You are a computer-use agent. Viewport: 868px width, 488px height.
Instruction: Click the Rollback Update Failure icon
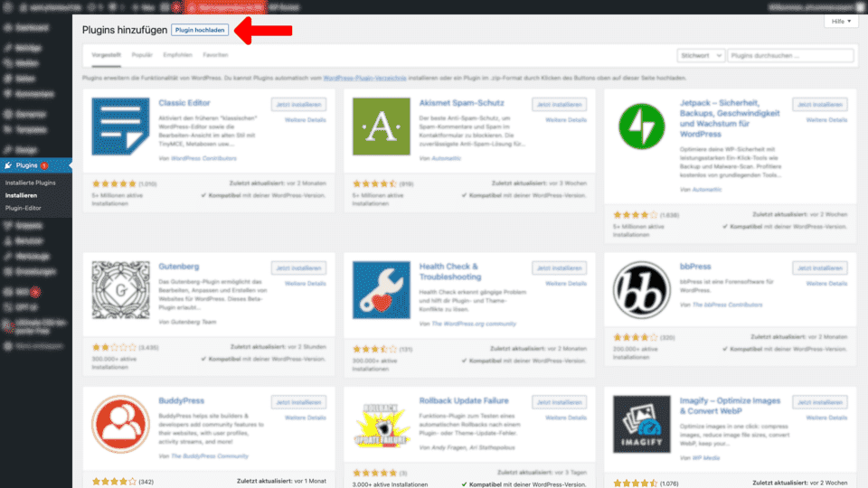[x=381, y=425]
